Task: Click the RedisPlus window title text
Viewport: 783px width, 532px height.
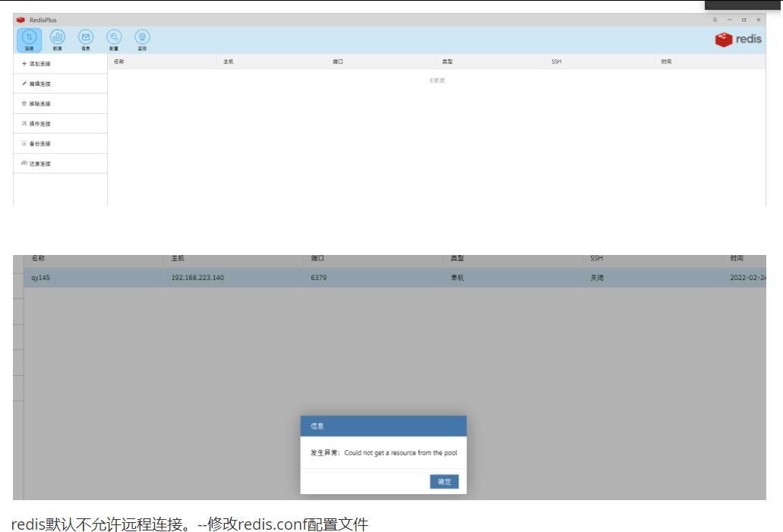Action: tap(43, 20)
